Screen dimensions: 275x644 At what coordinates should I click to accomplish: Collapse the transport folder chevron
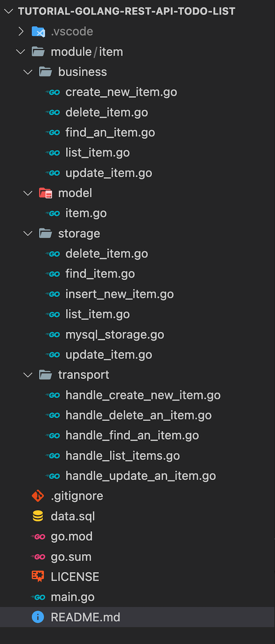pyautogui.click(x=27, y=375)
